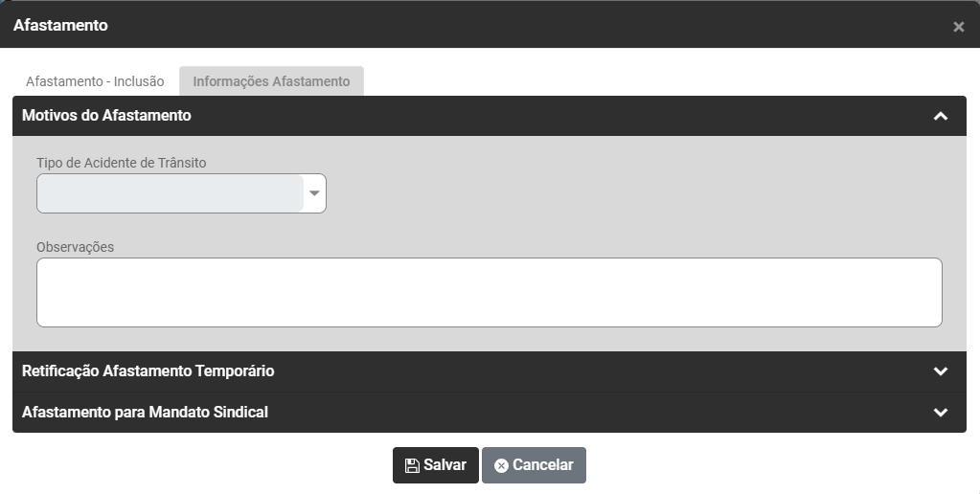
Task: Collapse the Motivos do Afastamento section header
Action: (x=106, y=116)
